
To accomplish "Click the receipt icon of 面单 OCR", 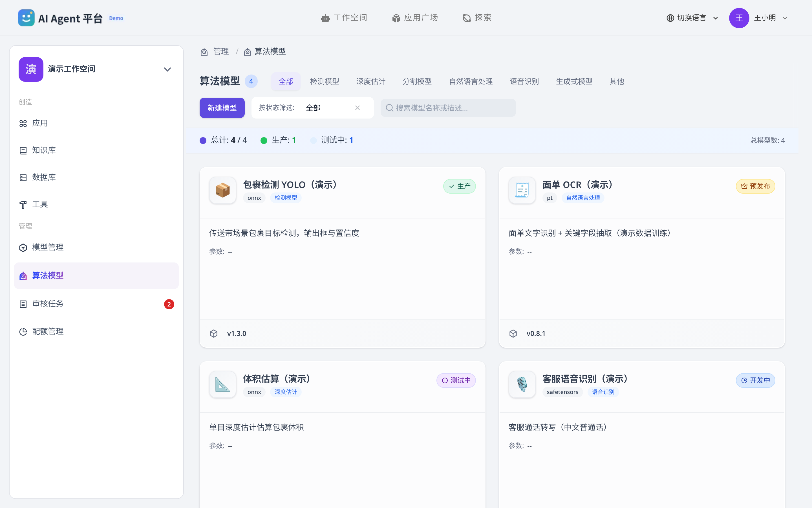I will (x=522, y=190).
